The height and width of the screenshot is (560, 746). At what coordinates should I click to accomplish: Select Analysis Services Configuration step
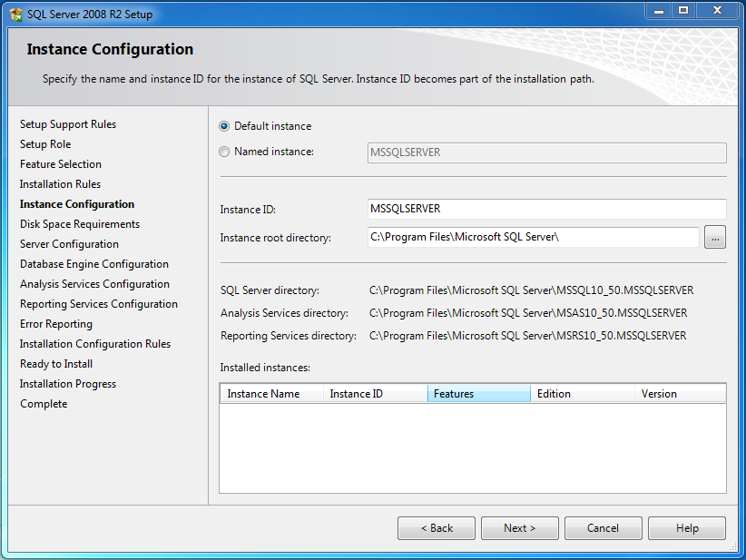pos(94,284)
